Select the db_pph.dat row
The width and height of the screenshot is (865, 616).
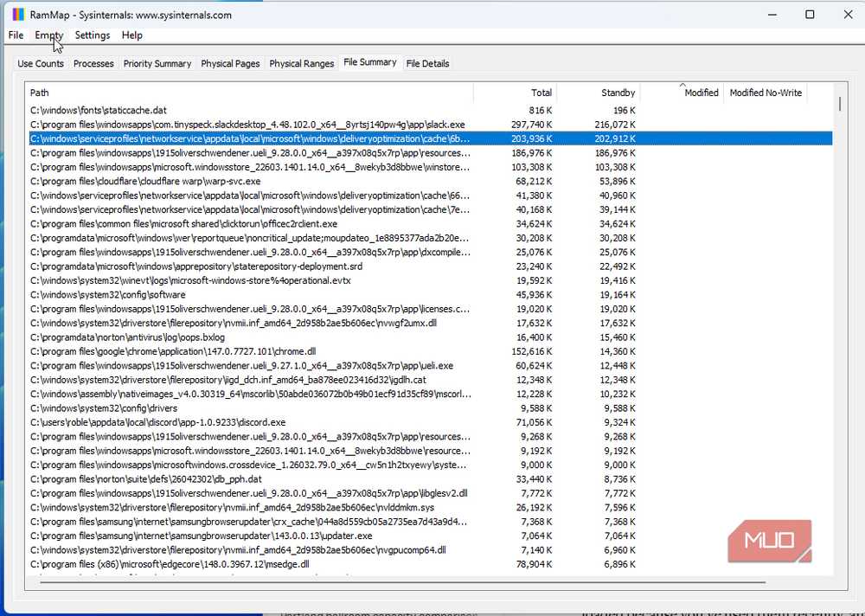[x=430, y=479]
